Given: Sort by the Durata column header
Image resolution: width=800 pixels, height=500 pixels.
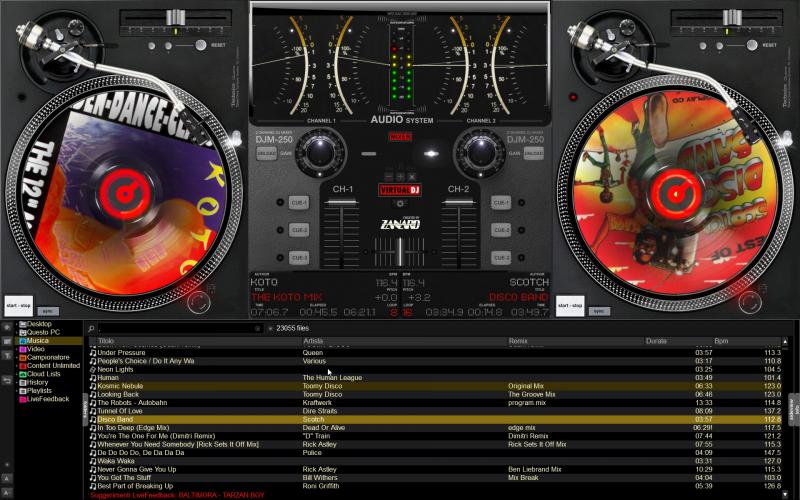Looking at the screenshot, I should coord(679,341).
